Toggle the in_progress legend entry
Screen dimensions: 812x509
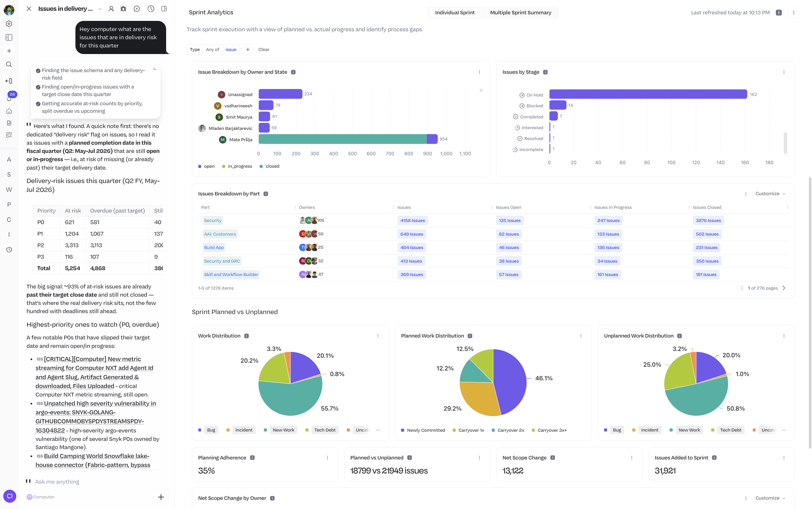237,166
